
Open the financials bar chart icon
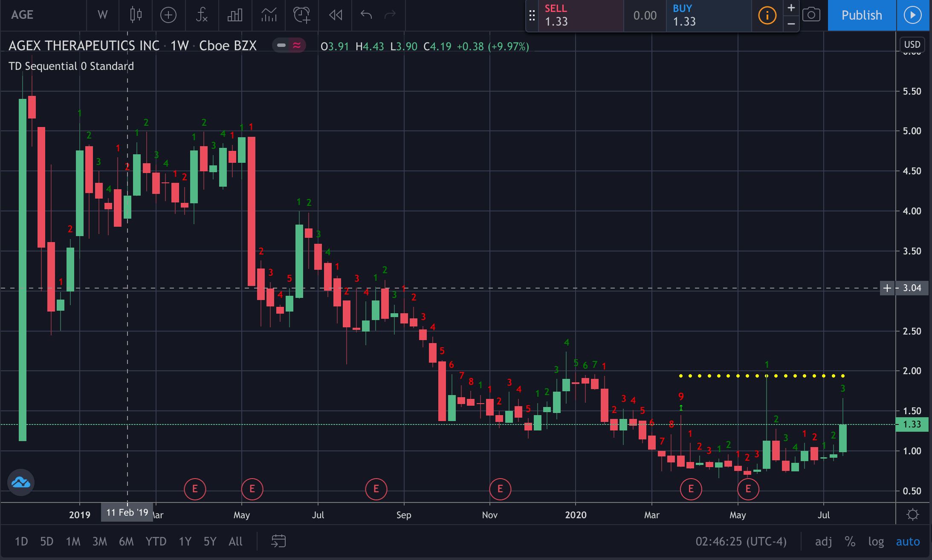point(235,15)
